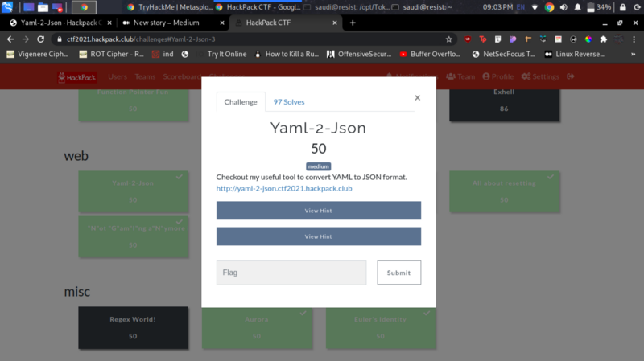Click the logout icon in the HackPack navbar
The height and width of the screenshot is (361, 644).
pyautogui.click(x=571, y=76)
